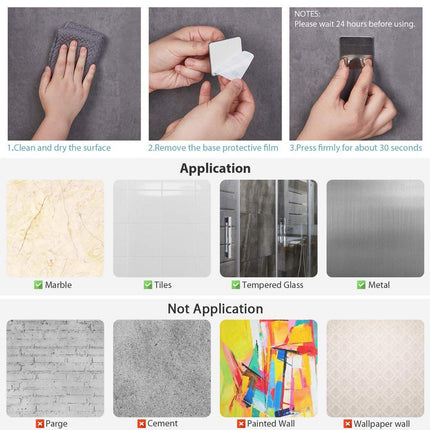Click the red X icon beside Painted Wall

click(x=241, y=424)
